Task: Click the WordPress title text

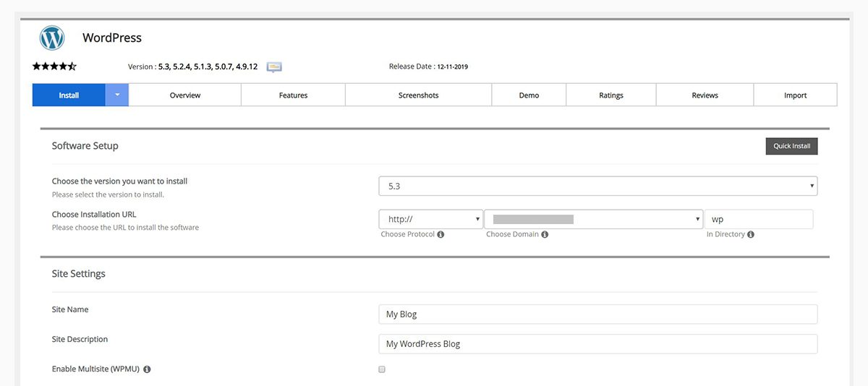Action: (112, 38)
